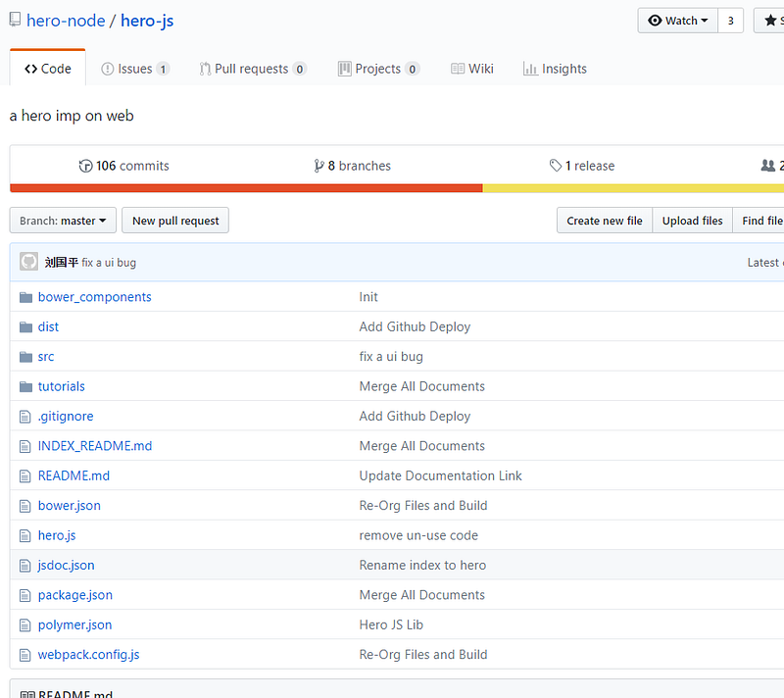Click the Find file button
Viewport: 784px width, 698px height.
point(759,221)
